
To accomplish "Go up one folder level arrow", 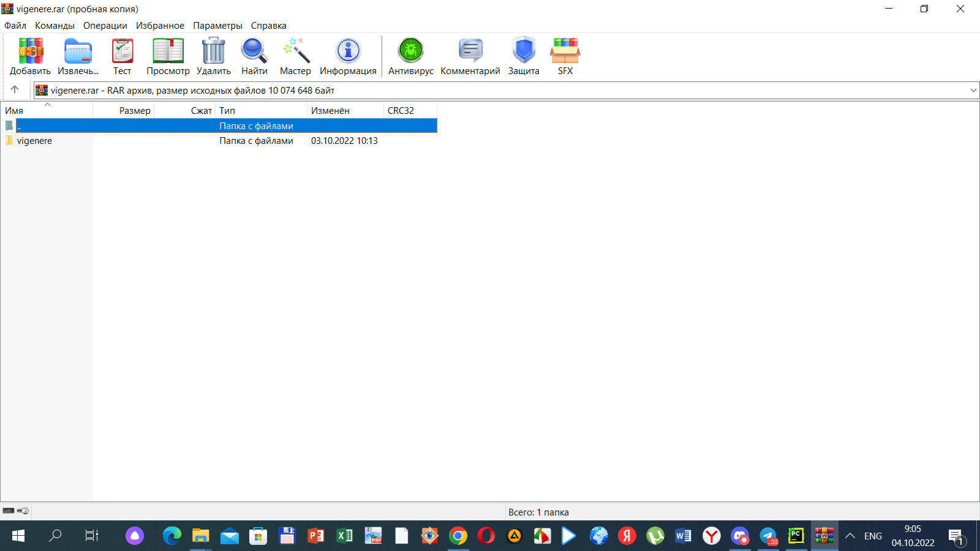I will [15, 90].
